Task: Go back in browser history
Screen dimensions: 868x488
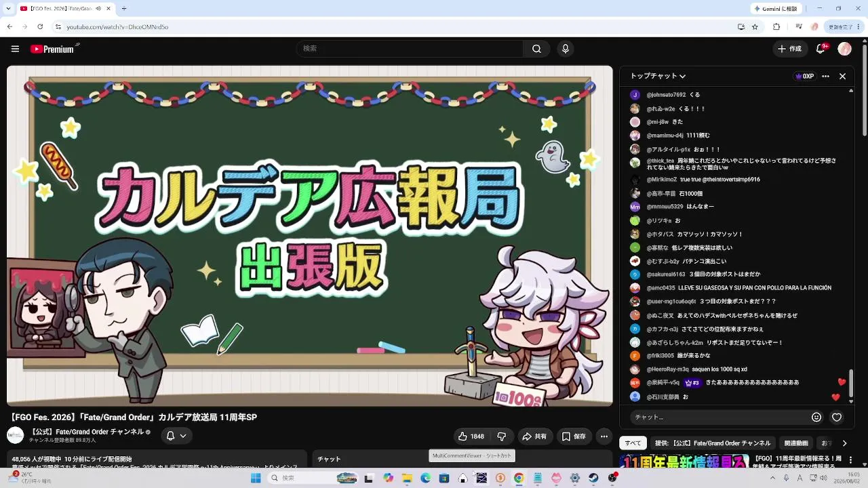Action: pyautogui.click(x=9, y=27)
